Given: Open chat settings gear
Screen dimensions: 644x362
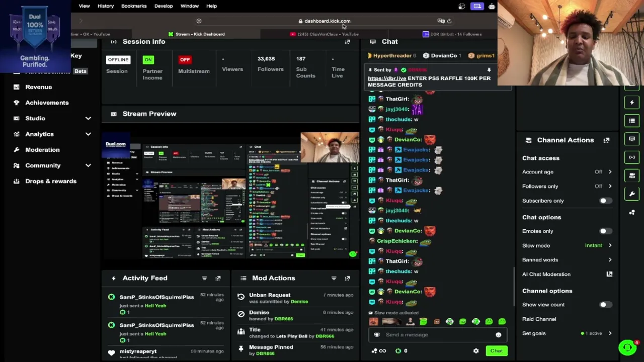Looking at the screenshot, I should point(476,351).
